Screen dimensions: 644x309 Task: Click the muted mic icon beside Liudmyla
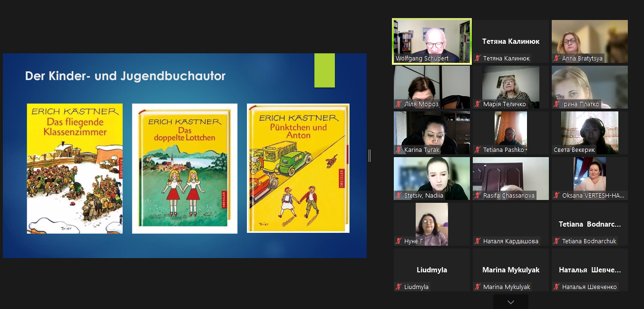[399, 287]
